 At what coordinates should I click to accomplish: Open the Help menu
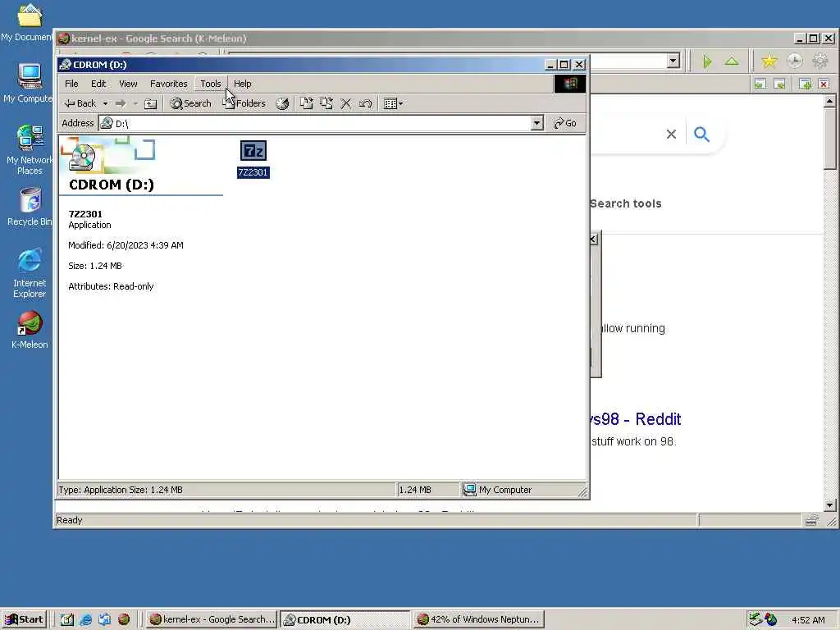(x=242, y=84)
